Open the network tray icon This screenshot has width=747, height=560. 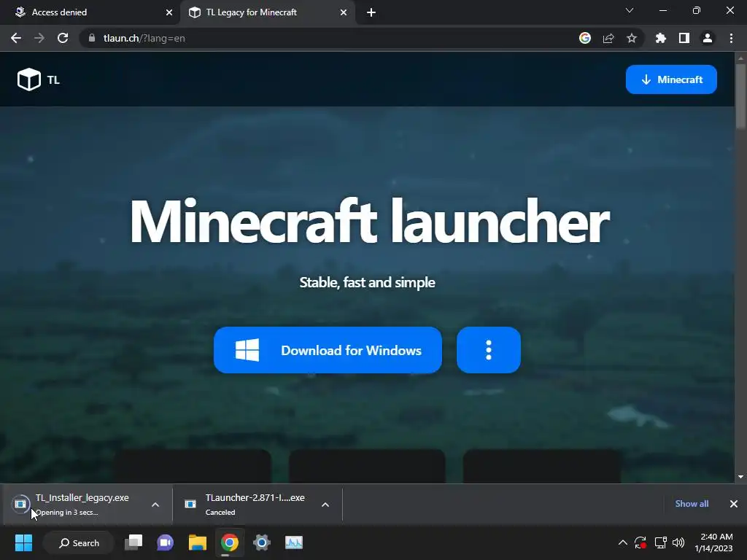(x=660, y=542)
